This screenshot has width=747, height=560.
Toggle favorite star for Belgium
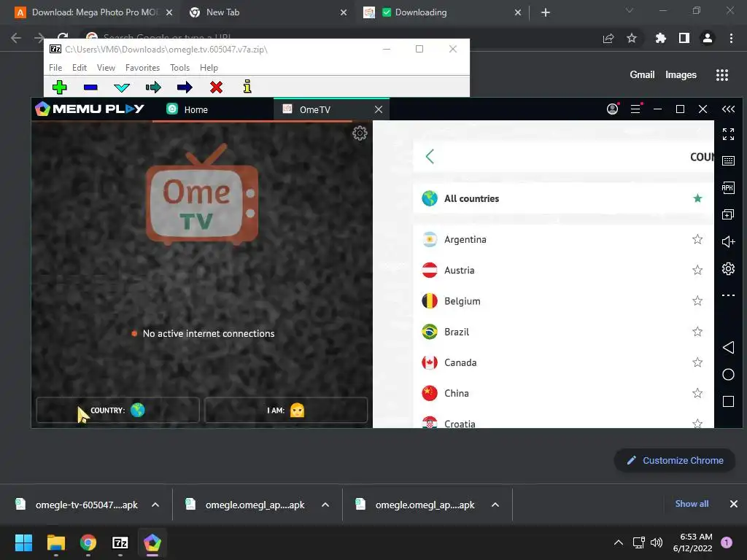tap(697, 300)
